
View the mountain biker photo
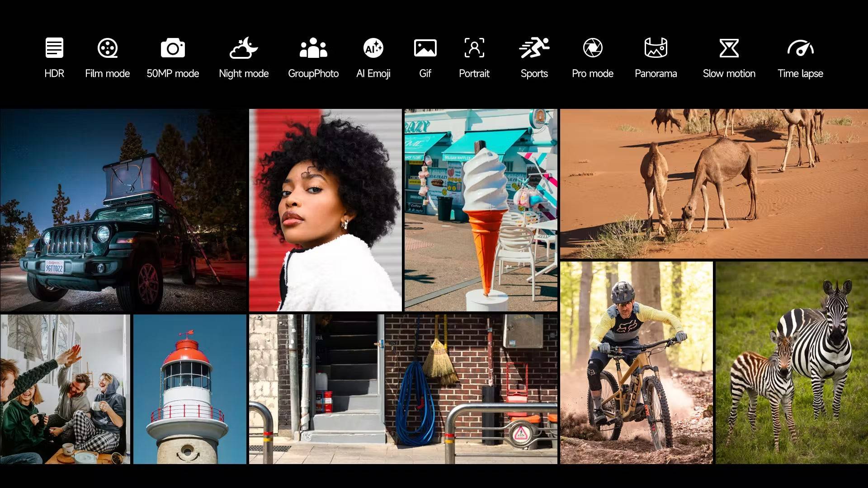point(636,363)
